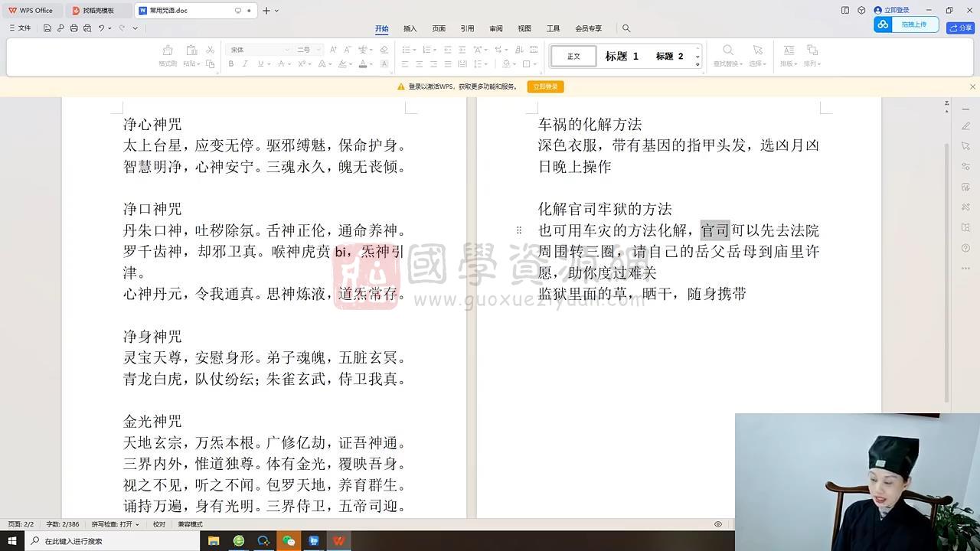The width and height of the screenshot is (980, 551).
Task: Toggle Align right paragraph
Action: [433, 64]
